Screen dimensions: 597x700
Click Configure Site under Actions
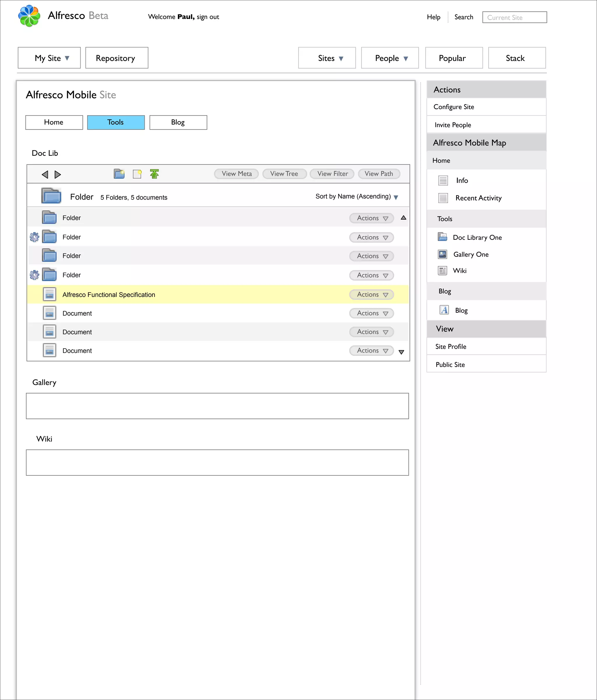[486, 107]
